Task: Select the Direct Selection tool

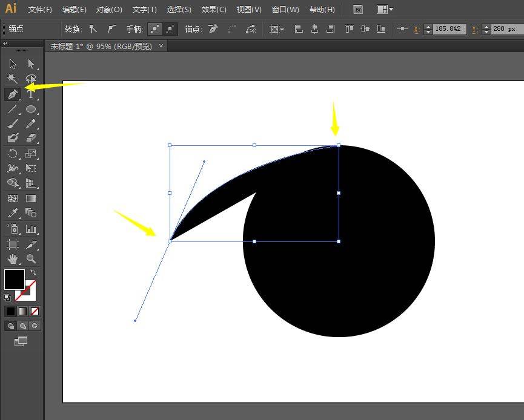Action: (x=31, y=64)
